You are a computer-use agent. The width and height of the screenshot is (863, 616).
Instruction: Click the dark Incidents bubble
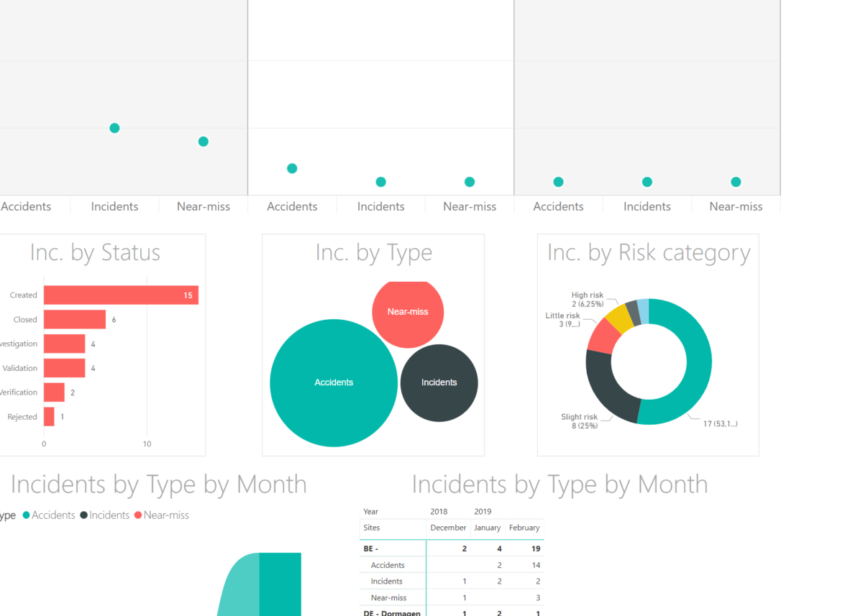click(439, 382)
